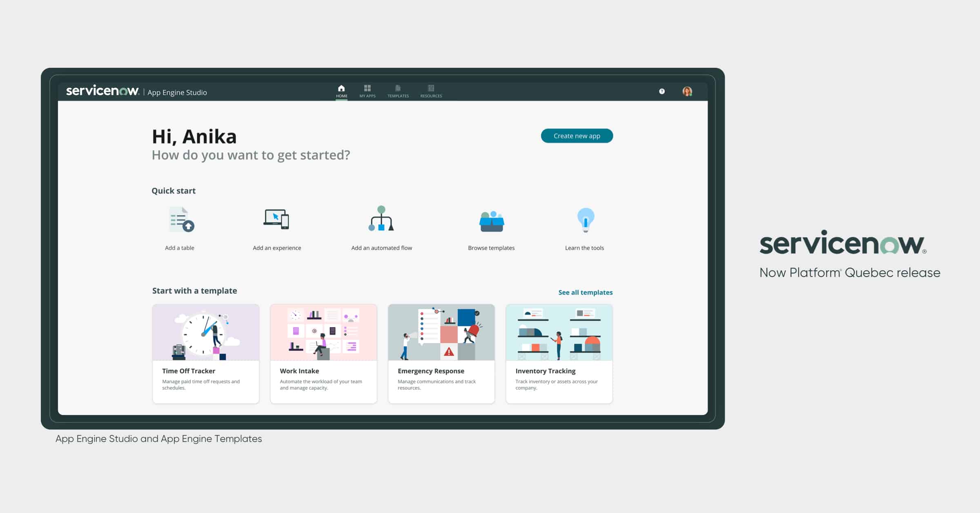
Task: Open the Time Off Tracker template thumbnail
Action: 205,332
